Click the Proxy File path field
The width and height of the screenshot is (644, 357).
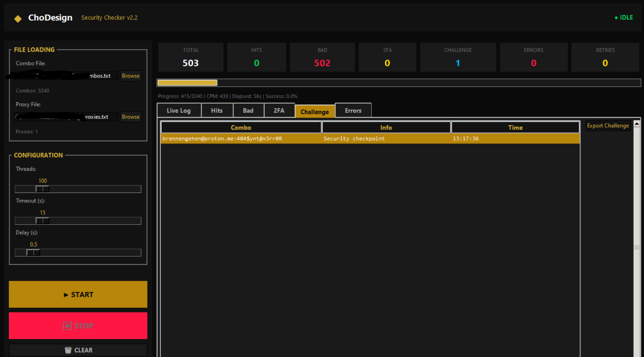(x=66, y=117)
